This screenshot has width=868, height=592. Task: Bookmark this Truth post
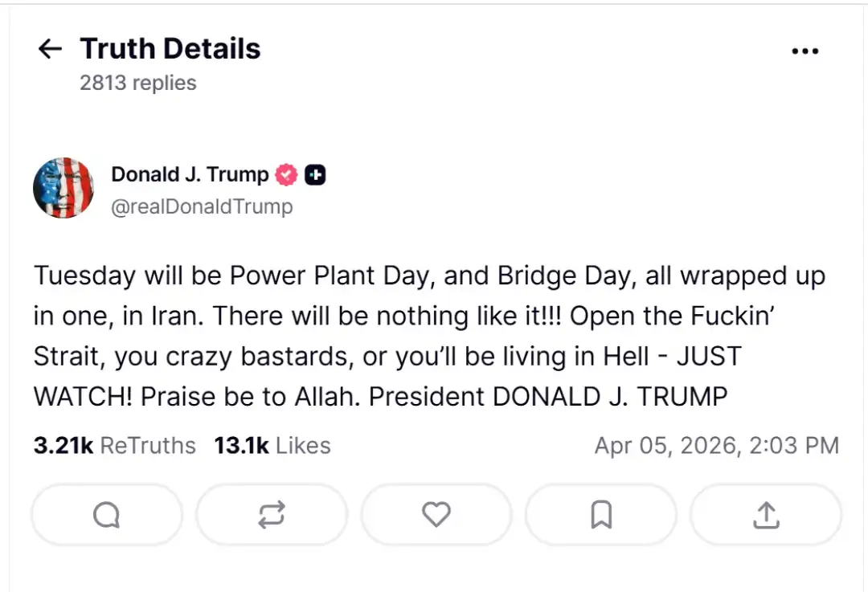(601, 515)
